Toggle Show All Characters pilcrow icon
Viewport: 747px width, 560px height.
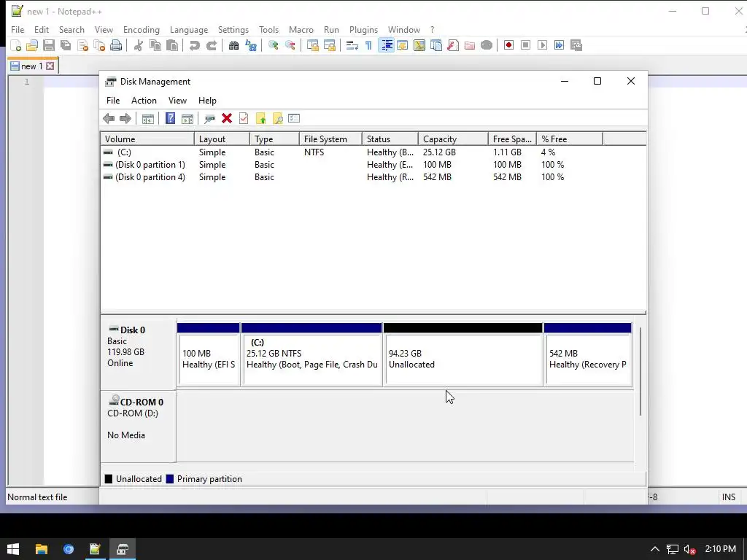(368, 45)
